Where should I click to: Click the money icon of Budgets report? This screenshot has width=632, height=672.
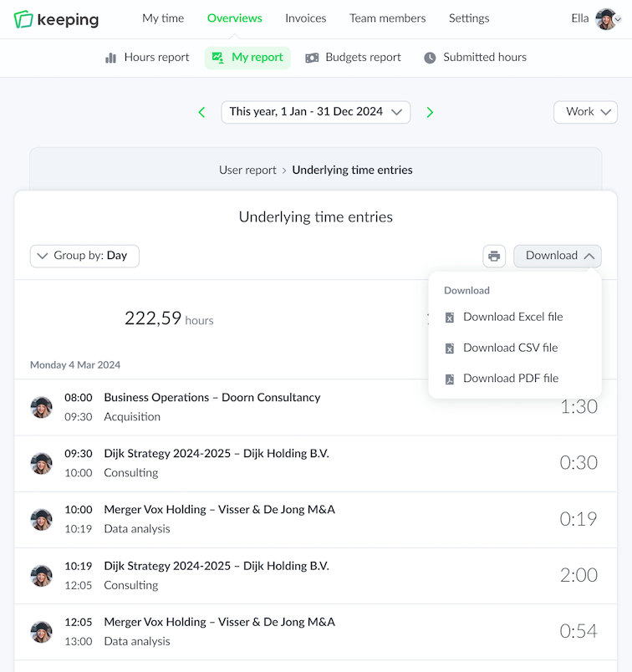[312, 58]
